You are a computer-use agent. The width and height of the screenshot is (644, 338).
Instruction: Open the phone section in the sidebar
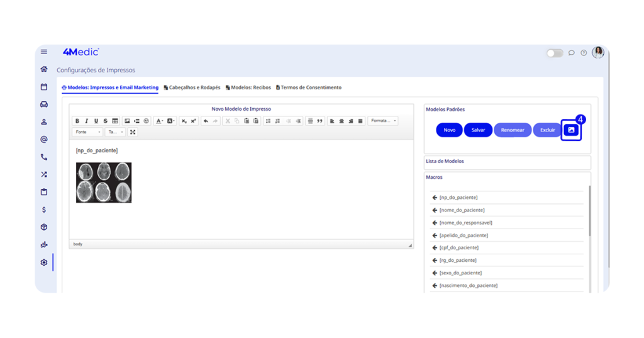[44, 157]
